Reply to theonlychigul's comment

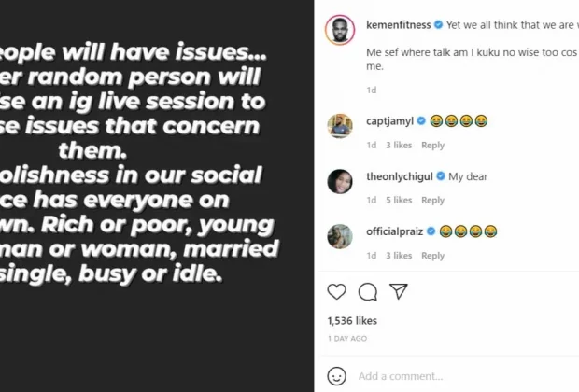432,201
